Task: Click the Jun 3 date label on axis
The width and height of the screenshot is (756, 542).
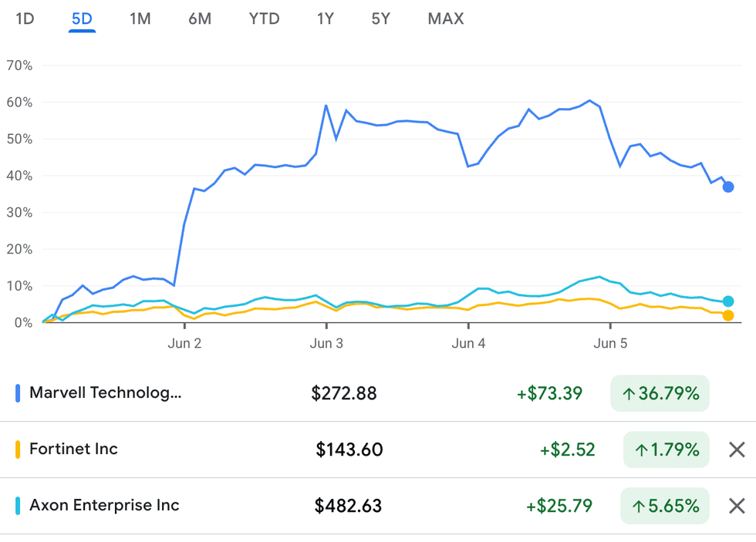Action: pos(326,344)
